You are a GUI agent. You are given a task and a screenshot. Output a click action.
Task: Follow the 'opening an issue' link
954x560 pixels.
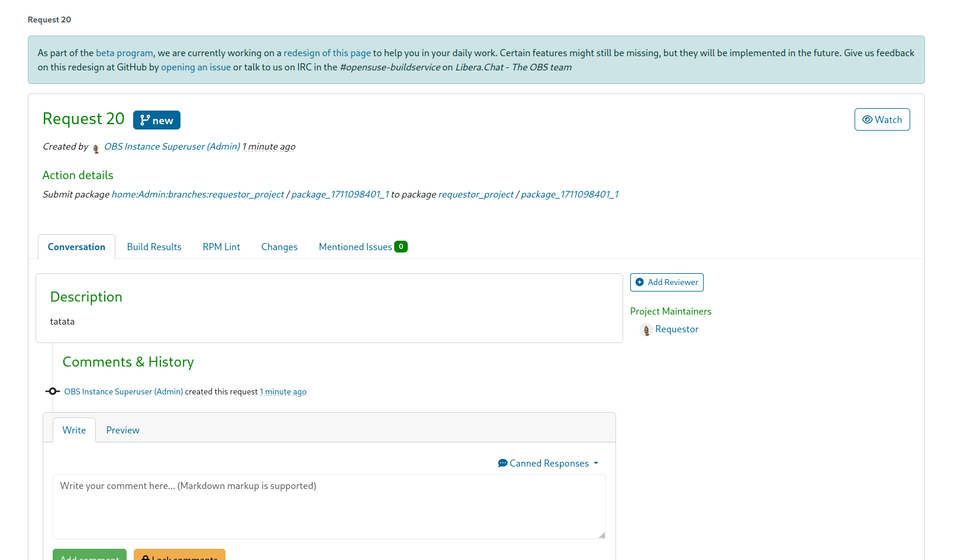pyautogui.click(x=196, y=67)
